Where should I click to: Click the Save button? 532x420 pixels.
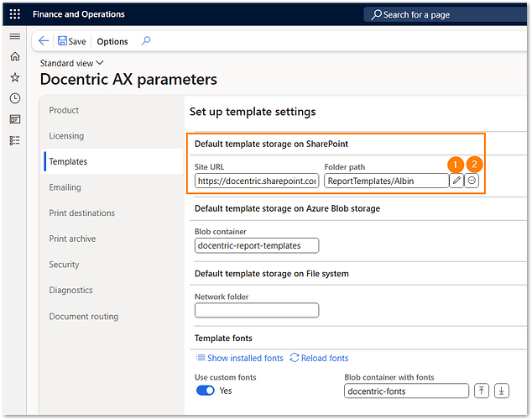coord(72,41)
